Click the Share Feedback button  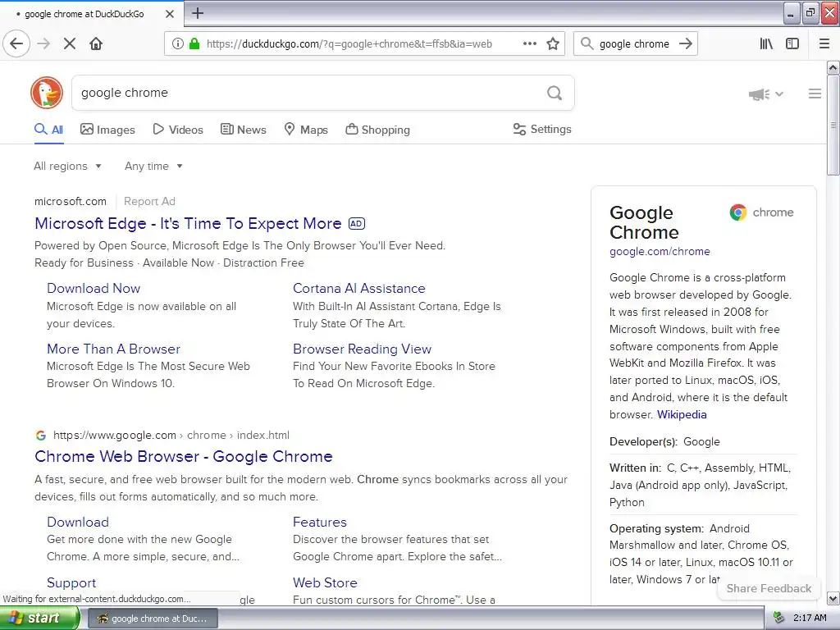pos(769,588)
